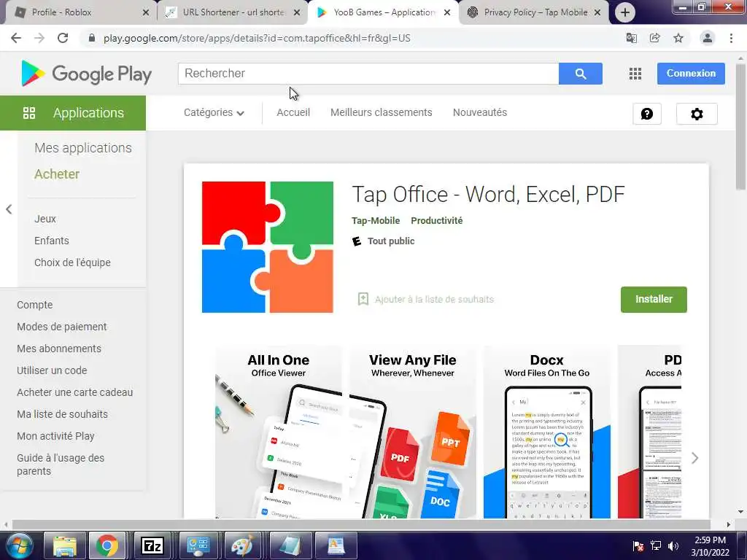Open Enfants in the sidebar
This screenshot has height=560, width=747.
(x=52, y=241)
